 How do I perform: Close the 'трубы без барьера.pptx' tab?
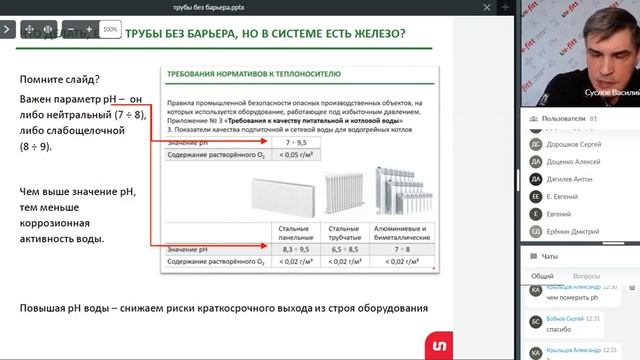[x=487, y=7]
